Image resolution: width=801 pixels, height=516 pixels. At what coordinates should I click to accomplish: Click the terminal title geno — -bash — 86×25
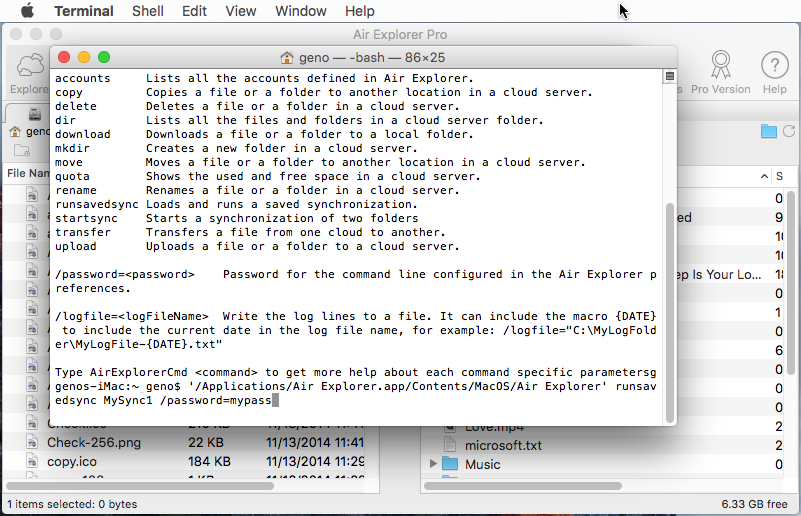click(x=372, y=58)
